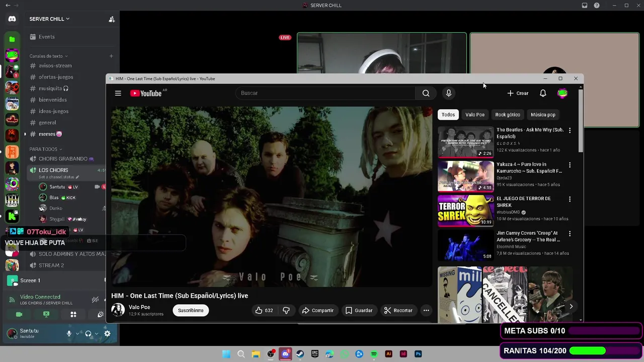Viewport: 644px width, 362px height.
Task: Collapse the PARA TODOS category
Action: (x=45, y=149)
